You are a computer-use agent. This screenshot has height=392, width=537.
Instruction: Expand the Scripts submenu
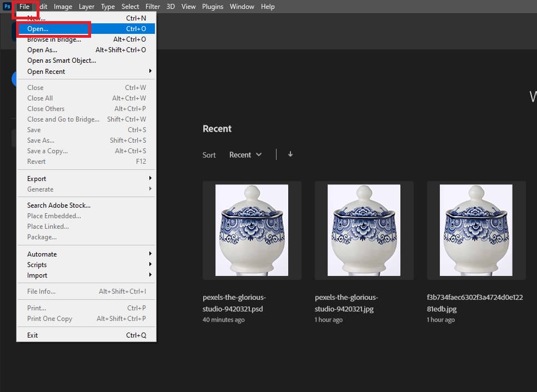coord(86,265)
